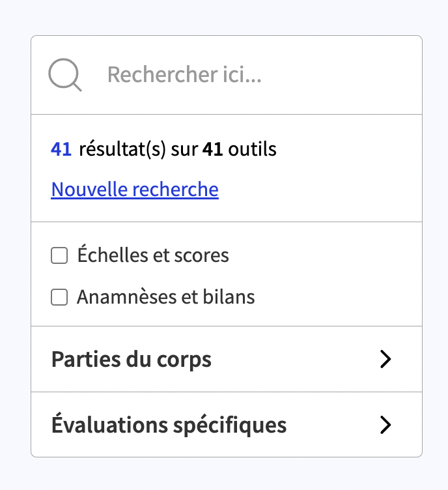Screen dimensions: 448x490
Task: Click the magnifying glass search icon
Action: pyautogui.click(x=65, y=75)
